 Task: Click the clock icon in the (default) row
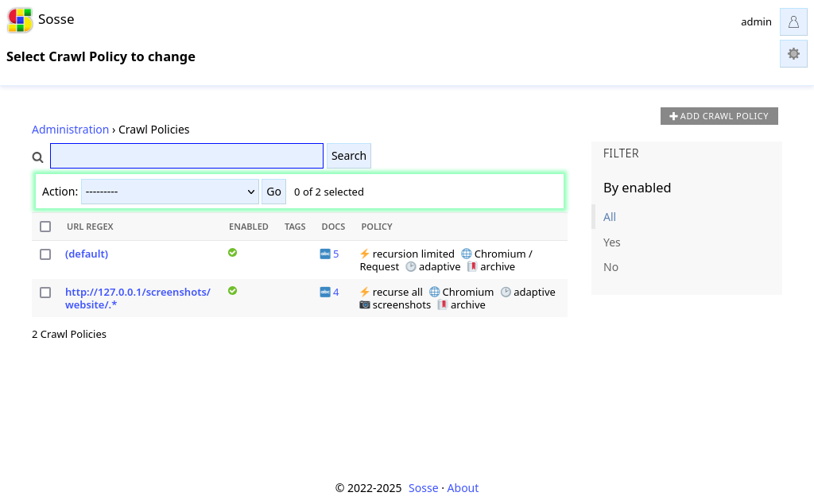411,267
